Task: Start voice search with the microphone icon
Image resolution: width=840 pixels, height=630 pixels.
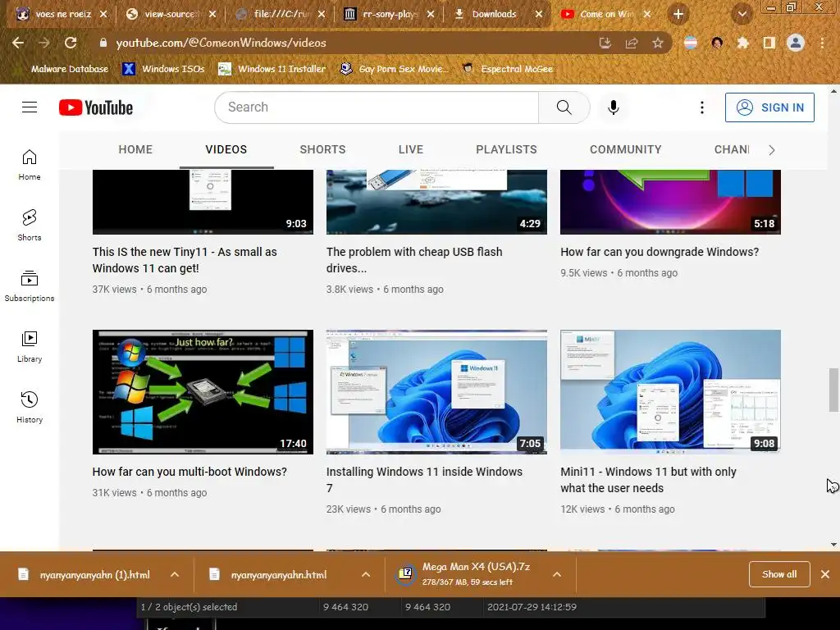Action: [614, 107]
